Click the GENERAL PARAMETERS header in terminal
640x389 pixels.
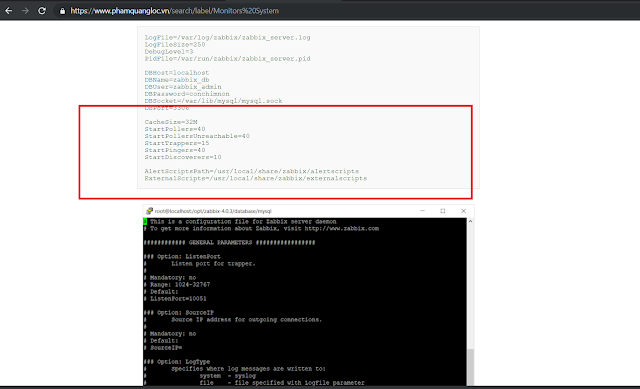coord(229,242)
